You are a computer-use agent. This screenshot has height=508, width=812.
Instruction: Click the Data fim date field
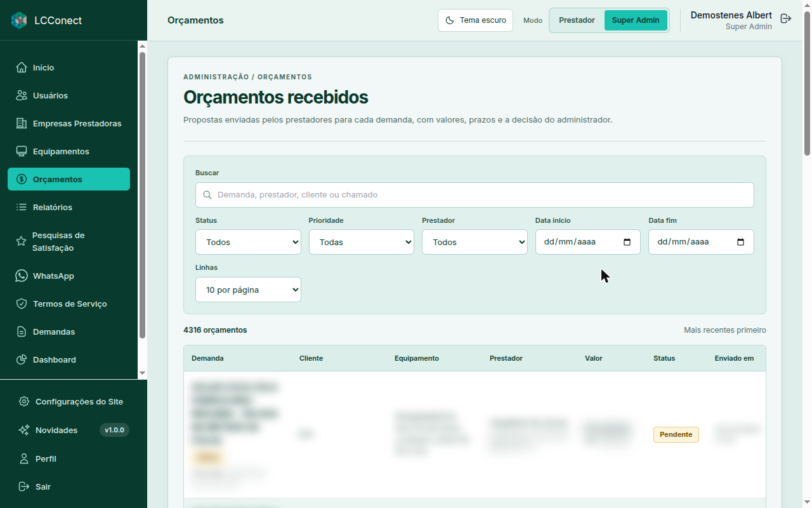tap(701, 242)
